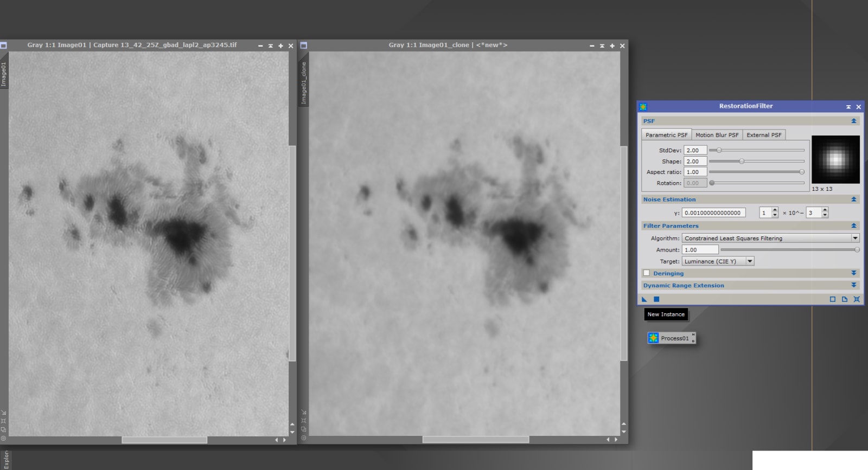Screen dimensions: 868x470
Task: Click the circular target icon in Image01_clone window
Action: click(x=304, y=438)
